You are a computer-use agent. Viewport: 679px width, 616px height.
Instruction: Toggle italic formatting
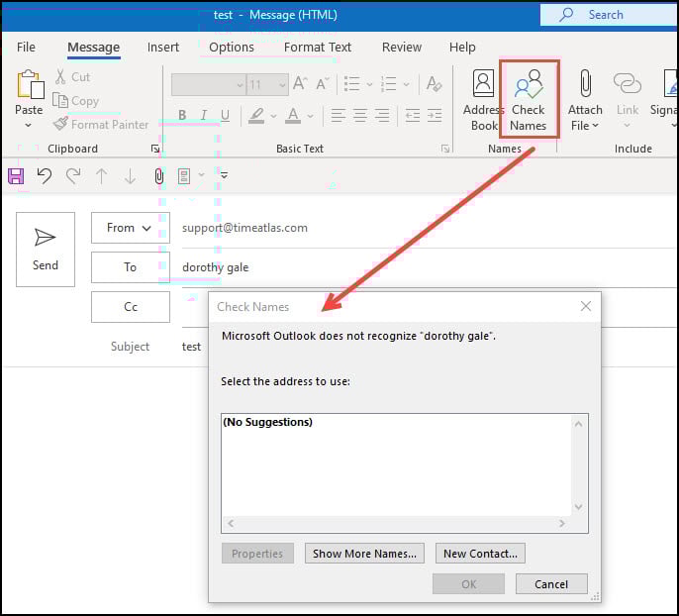pyautogui.click(x=204, y=115)
